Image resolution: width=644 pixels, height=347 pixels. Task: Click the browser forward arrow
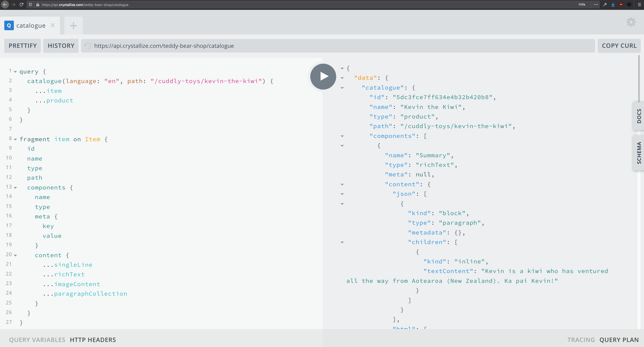coord(13,5)
